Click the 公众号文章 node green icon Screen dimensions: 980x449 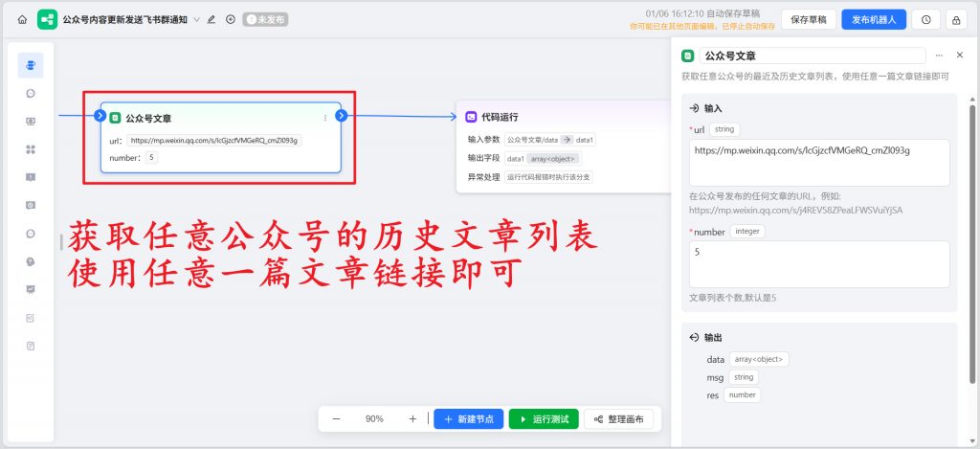click(x=115, y=118)
